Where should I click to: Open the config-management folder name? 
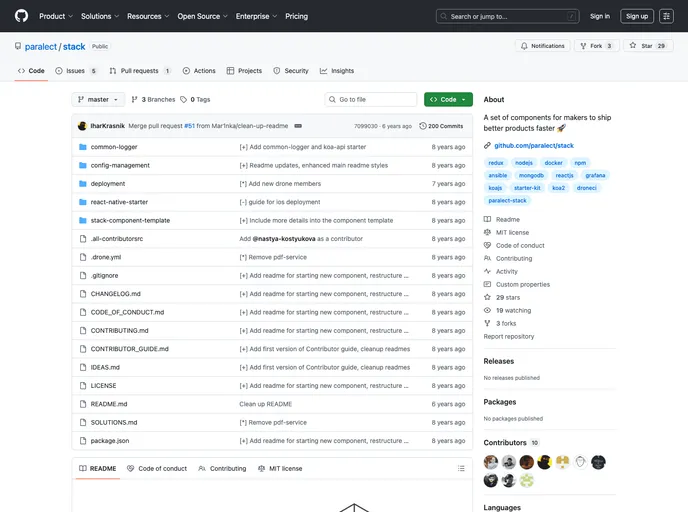tap(120, 165)
